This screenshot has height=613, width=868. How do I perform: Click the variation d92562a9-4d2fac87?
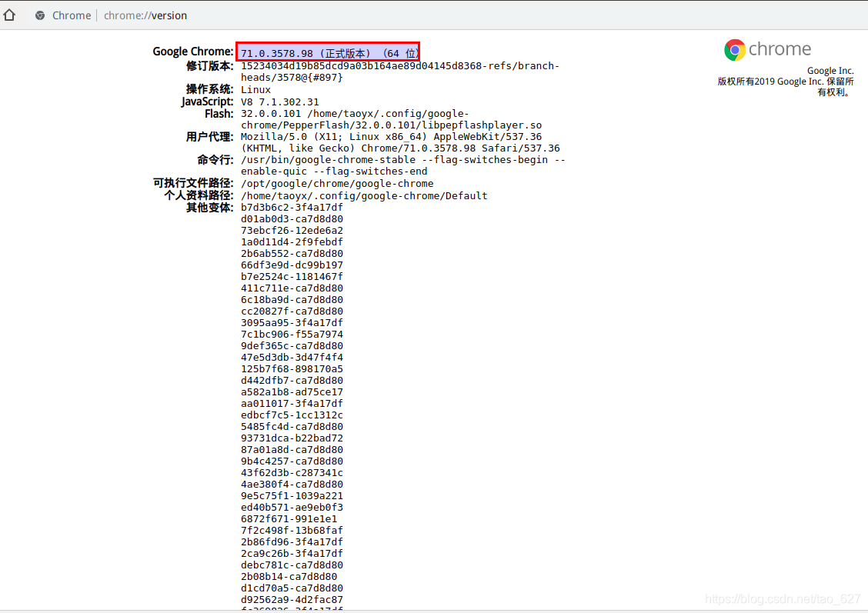(292, 600)
